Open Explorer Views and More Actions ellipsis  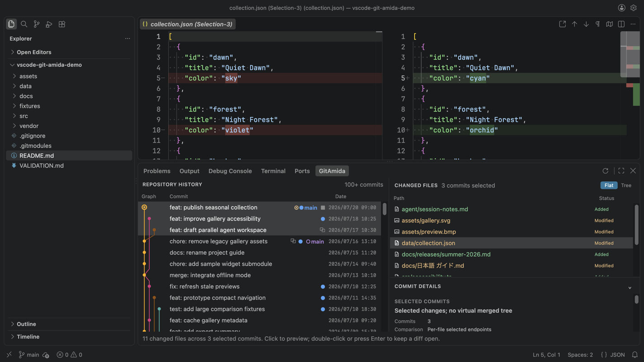coord(128,38)
